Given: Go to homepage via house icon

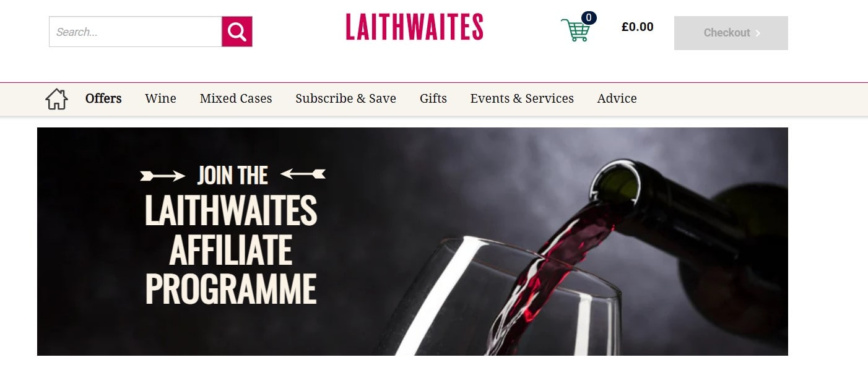Looking at the screenshot, I should point(56,99).
